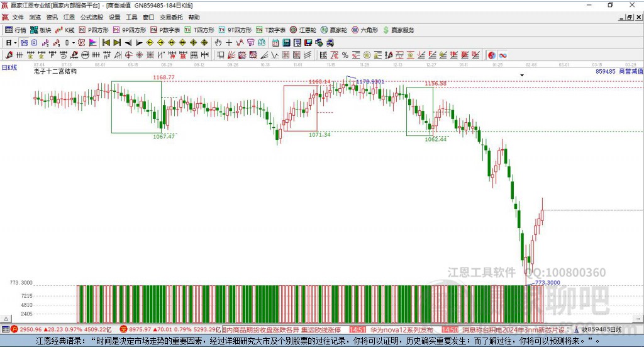Open the P数字表 tool
The width and height of the screenshot is (644, 347).
pyautogui.click(x=165, y=30)
